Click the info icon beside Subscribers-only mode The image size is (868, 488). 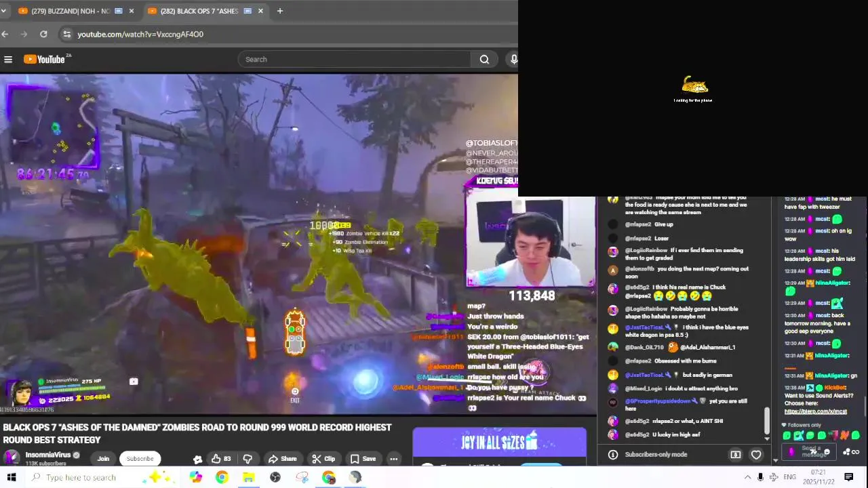click(x=612, y=455)
